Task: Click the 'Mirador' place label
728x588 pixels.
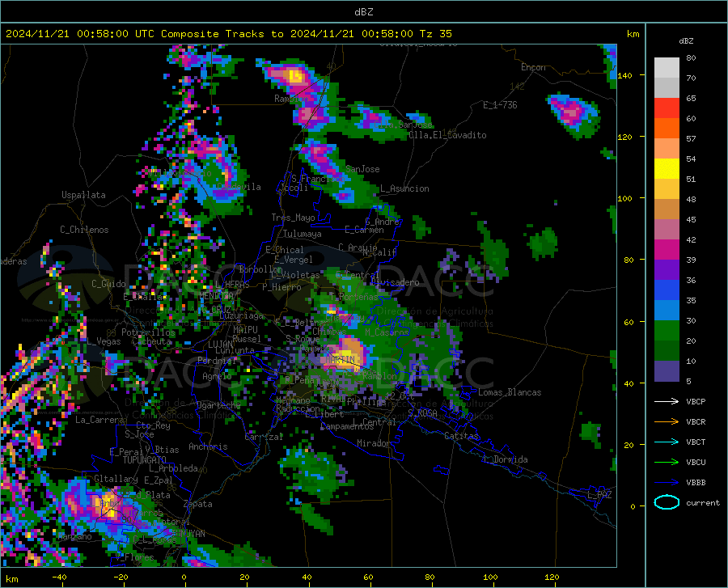Action: click(374, 443)
